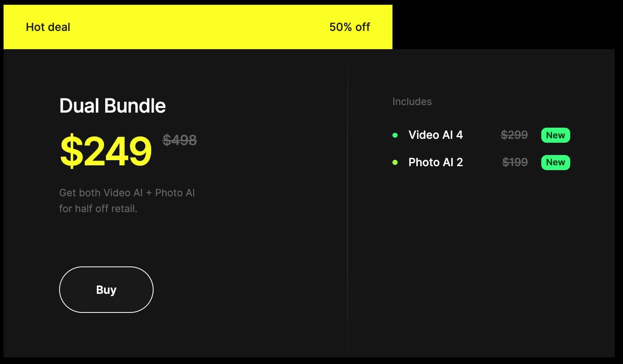Click the strikethrough $199 next to Photo AI 2
The height and width of the screenshot is (364, 623).
(515, 162)
